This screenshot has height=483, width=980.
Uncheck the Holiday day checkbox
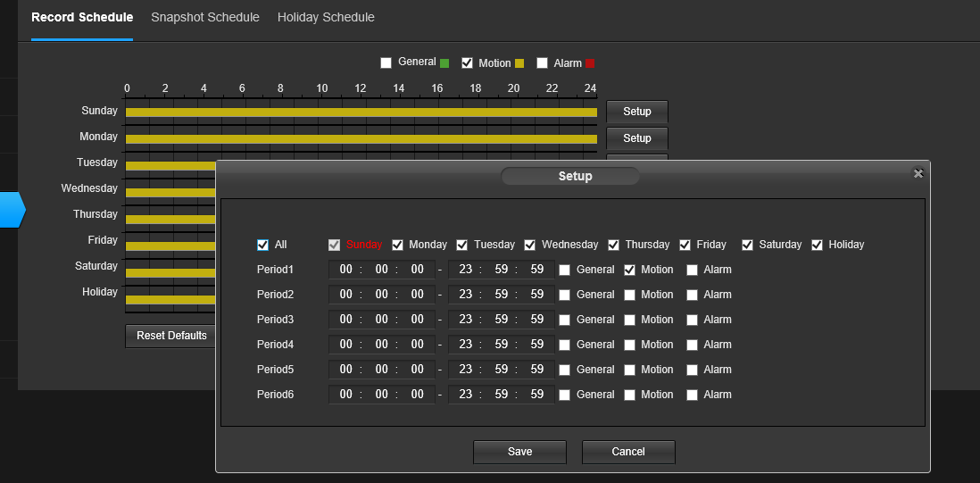(x=817, y=245)
